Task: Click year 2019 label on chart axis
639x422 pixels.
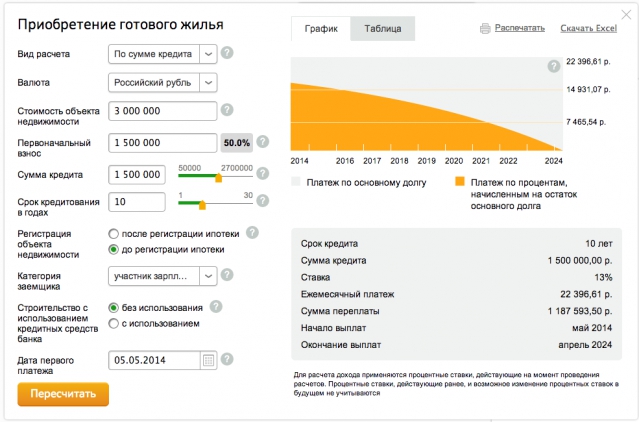Action: coord(427,161)
